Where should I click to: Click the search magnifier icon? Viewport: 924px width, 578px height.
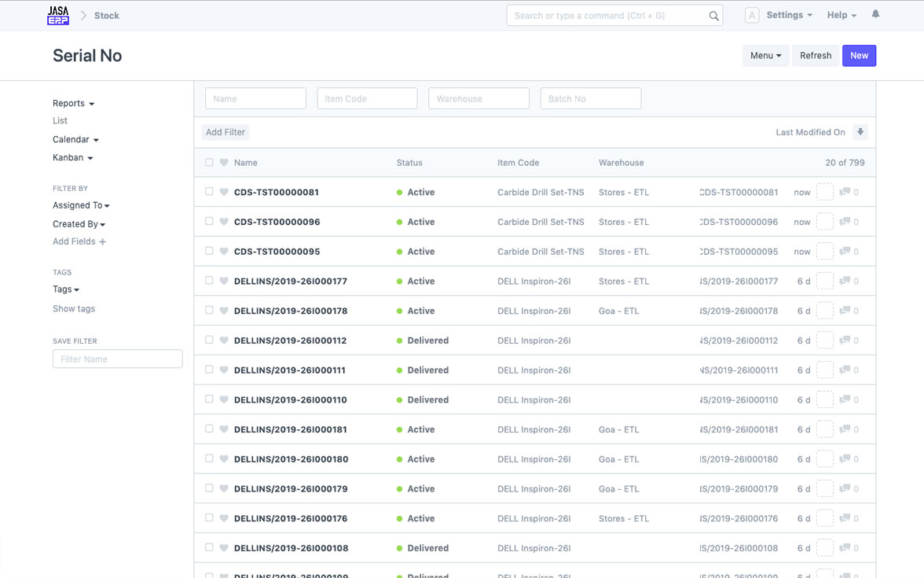pyautogui.click(x=713, y=16)
